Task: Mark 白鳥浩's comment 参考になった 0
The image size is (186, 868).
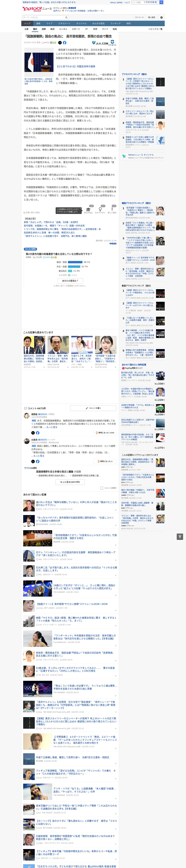Action: pos(105,461)
